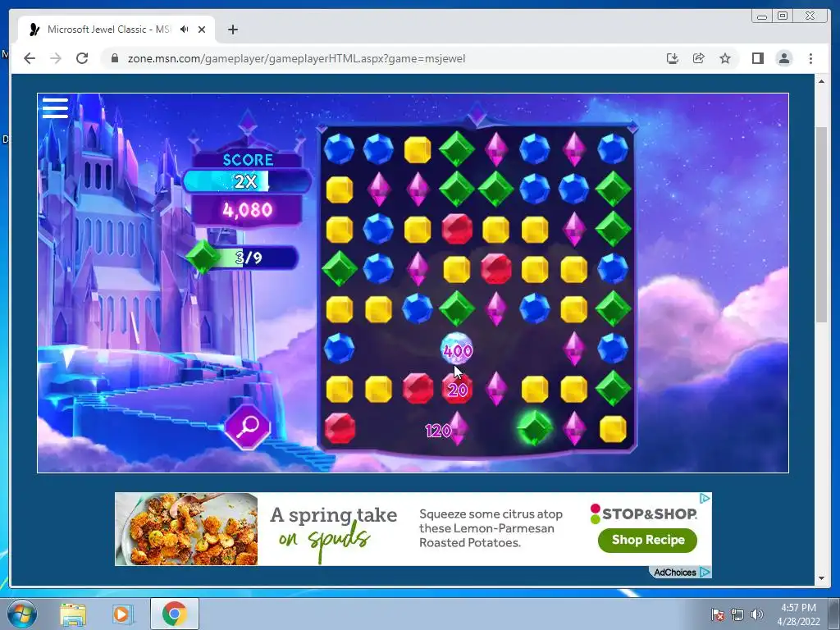Image resolution: width=840 pixels, height=630 pixels.
Task: Open the share this page icon
Action: tap(699, 58)
